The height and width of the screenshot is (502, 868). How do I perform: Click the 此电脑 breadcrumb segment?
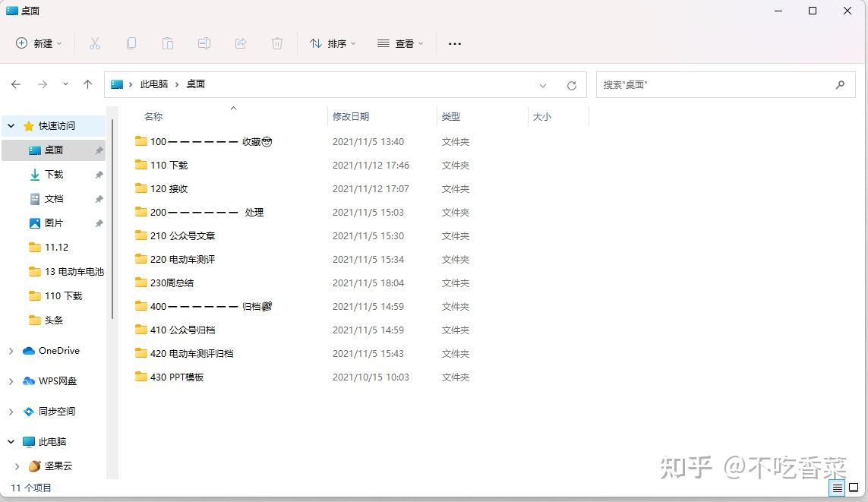pyautogui.click(x=154, y=84)
